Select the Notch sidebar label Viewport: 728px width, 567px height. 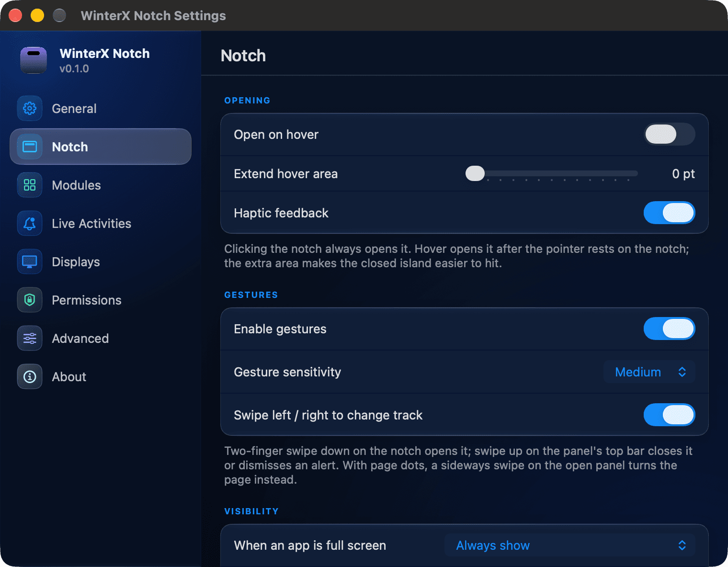point(70,147)
